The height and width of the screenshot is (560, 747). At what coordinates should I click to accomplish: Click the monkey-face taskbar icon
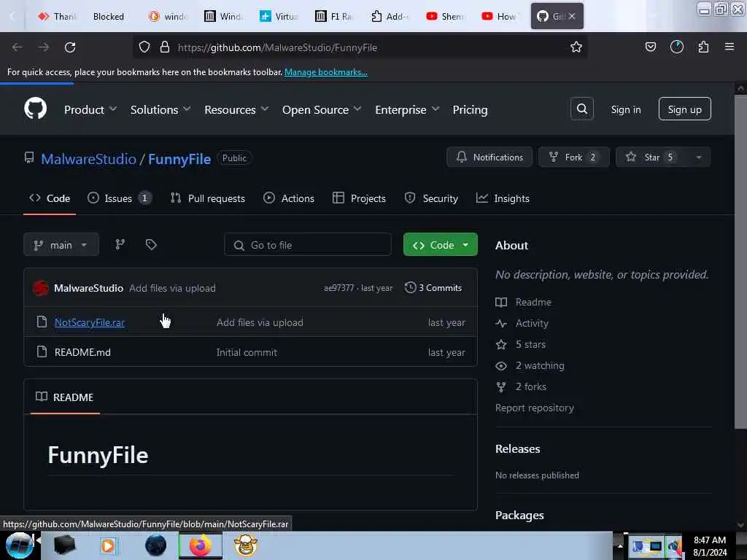246,545
